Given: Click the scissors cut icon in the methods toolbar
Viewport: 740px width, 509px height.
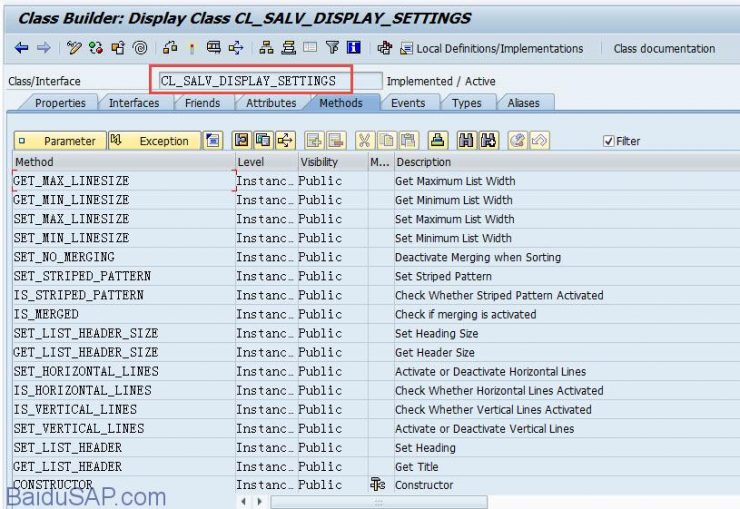Looking at the screenshot, I should tap(364, 141).
